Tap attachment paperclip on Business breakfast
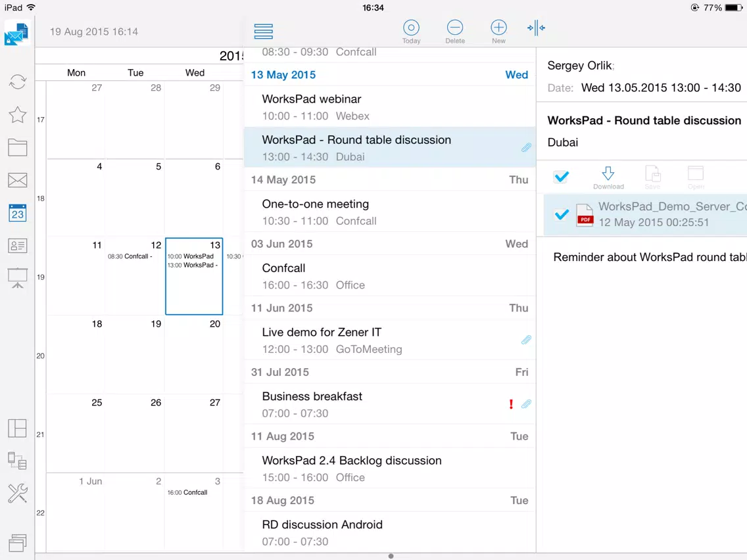Image resolution: width=747 pixels, height=560 pixels. (x=526, y=404)
